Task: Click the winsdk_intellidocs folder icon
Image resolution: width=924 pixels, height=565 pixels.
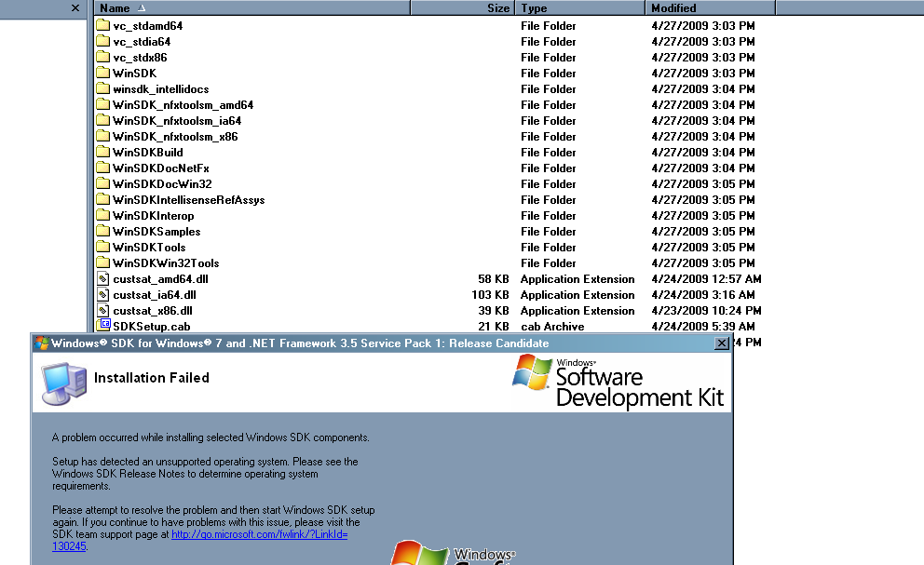Action: pyautogui.click(x=103, y=88)
